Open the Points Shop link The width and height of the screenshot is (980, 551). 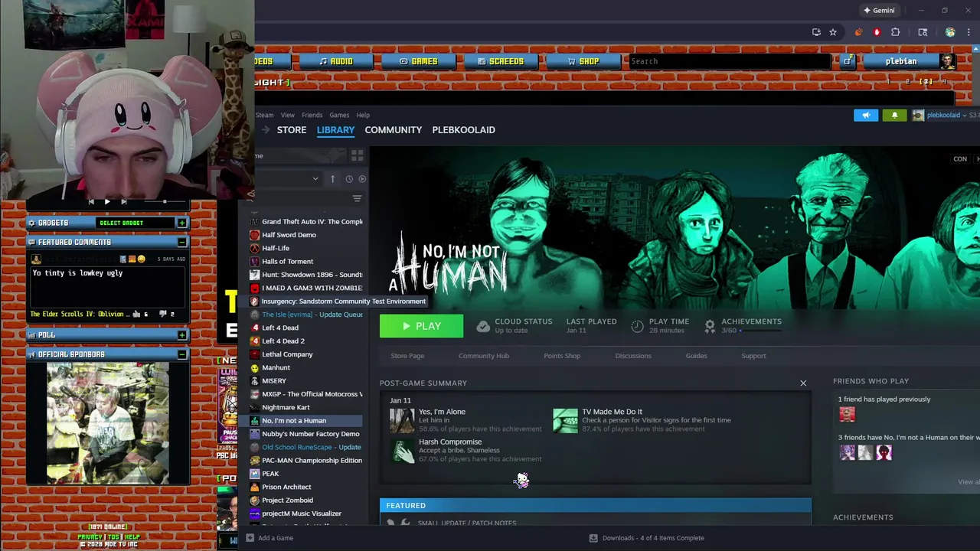coord(562,356)
